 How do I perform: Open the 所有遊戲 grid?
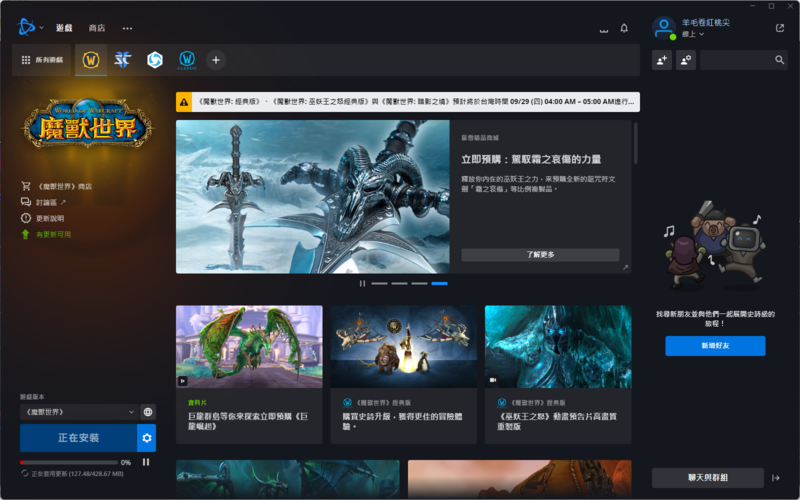tap(42, 60)
